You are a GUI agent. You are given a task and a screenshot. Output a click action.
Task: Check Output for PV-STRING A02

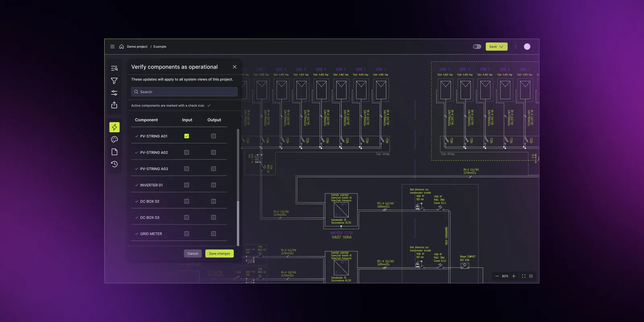click(214, 153)
